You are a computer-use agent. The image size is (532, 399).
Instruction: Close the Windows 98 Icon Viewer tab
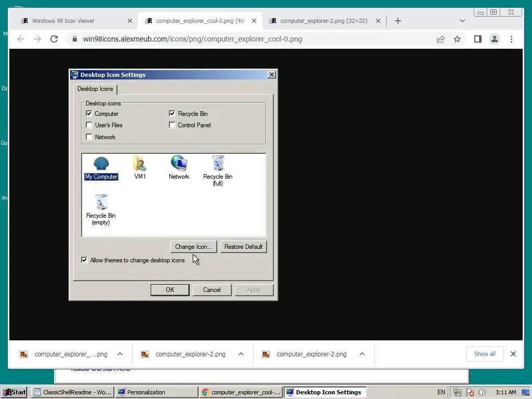tap(129, 21)
